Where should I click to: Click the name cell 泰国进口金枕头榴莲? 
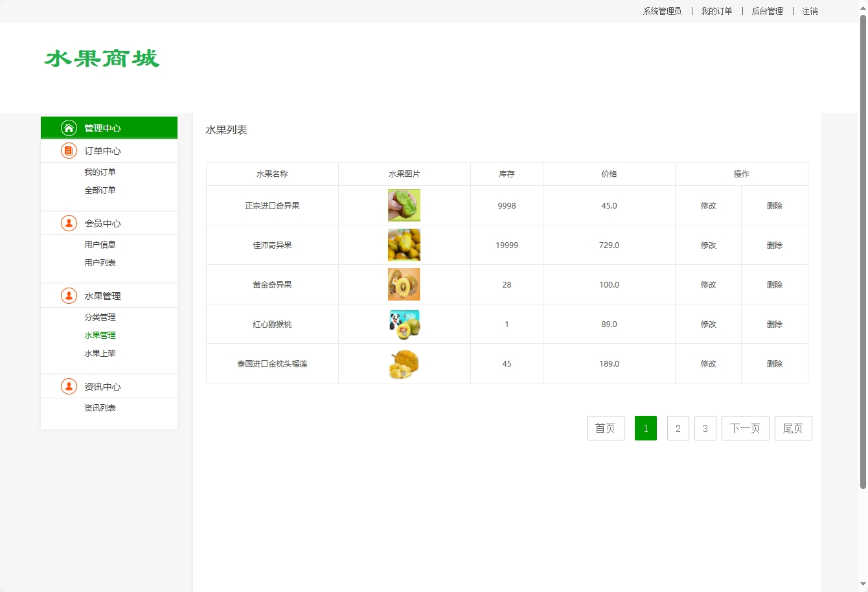272,363
